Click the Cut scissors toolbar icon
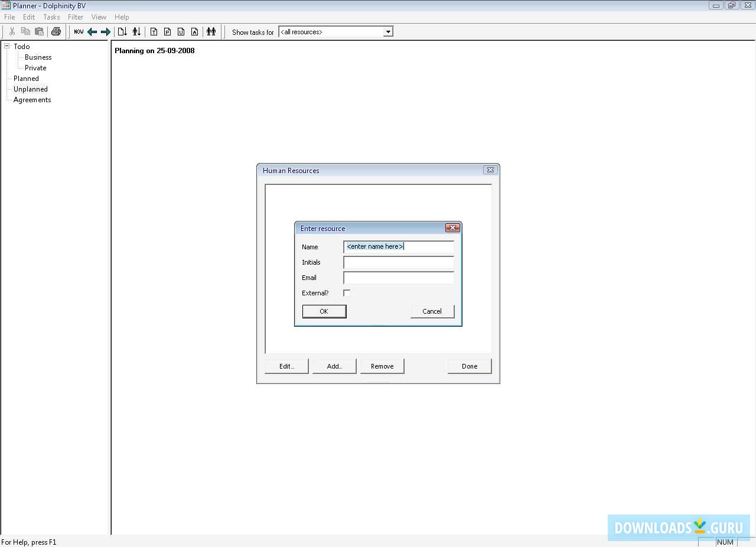Image resolution: width=756 pixels, height=547 pixels. click(x=12, y=32)
